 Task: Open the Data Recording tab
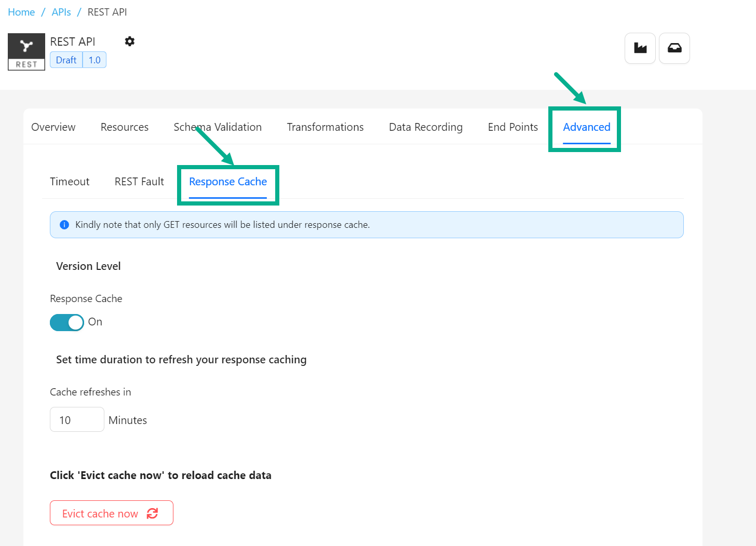click(425, 127)
